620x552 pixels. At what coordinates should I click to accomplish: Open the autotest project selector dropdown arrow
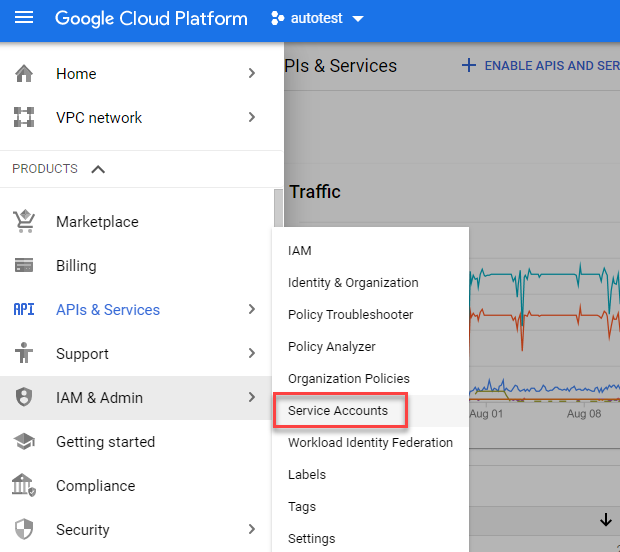point(358,19)
